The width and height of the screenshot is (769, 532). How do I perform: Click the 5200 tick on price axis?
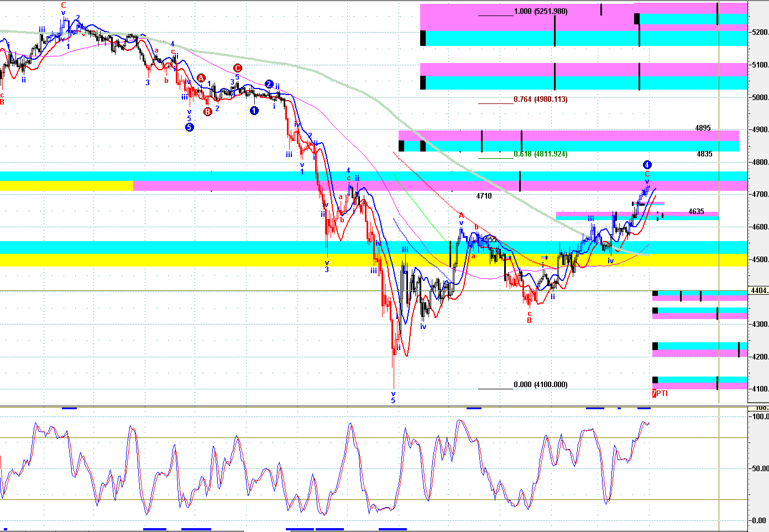[760, 33]
